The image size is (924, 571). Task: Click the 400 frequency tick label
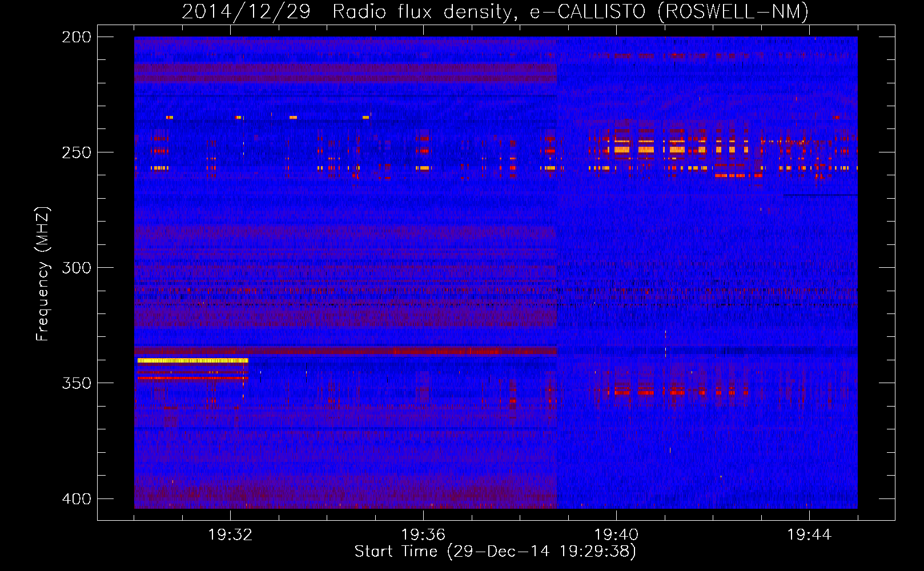click(x=77, y=499)
